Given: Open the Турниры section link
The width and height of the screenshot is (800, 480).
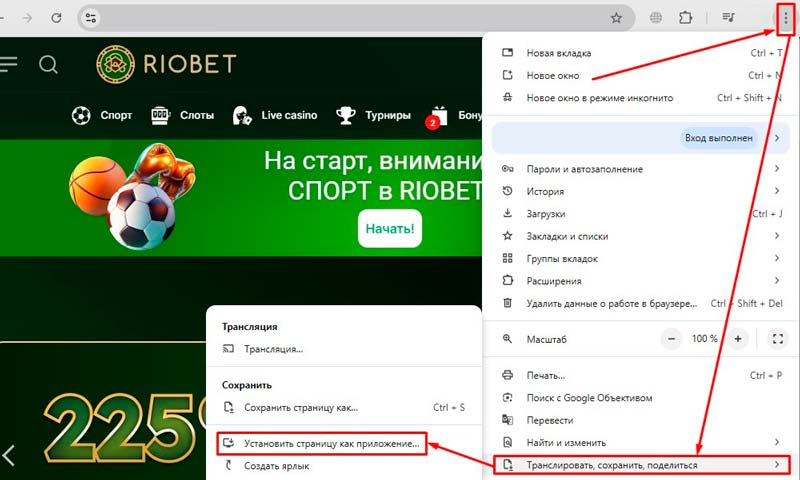Looking at the screenshot, I should coord(388,115).
